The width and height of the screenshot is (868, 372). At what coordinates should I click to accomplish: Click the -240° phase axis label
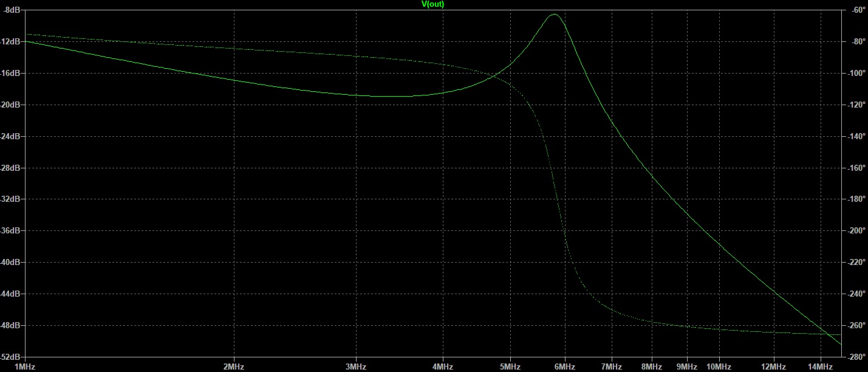pyautogui.click(x=856, y=294)
